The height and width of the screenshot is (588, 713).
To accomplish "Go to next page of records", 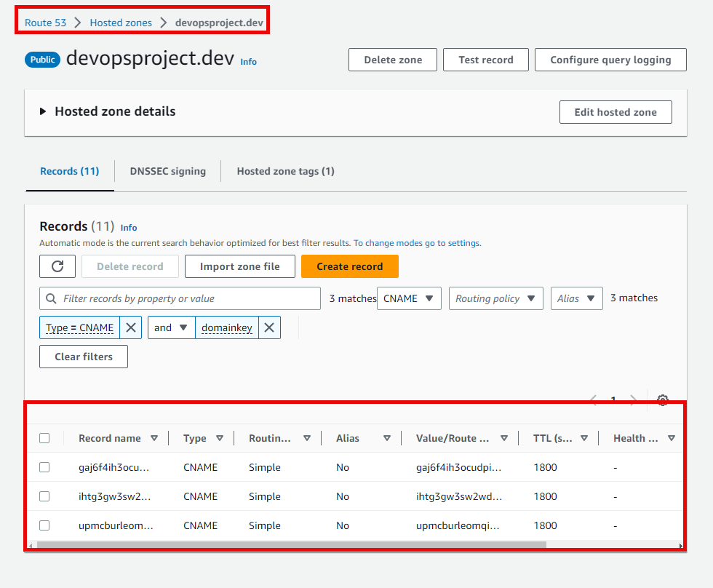I will (633, 400).
